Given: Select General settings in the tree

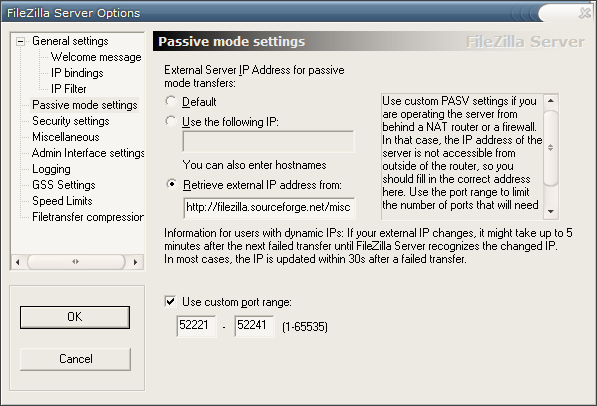Looking at the screenshot, I should click(70, 41).
